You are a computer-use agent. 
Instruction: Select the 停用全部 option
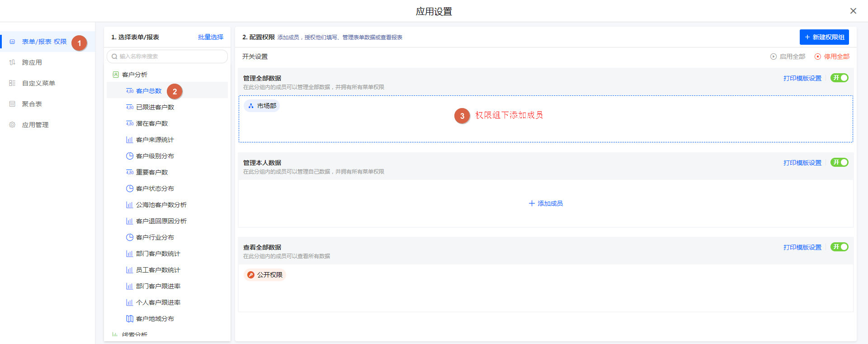[x=832, y=57]
